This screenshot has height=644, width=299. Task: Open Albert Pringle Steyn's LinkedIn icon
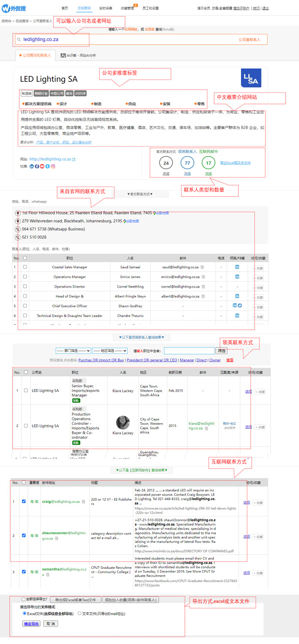(x=237, y=296)
